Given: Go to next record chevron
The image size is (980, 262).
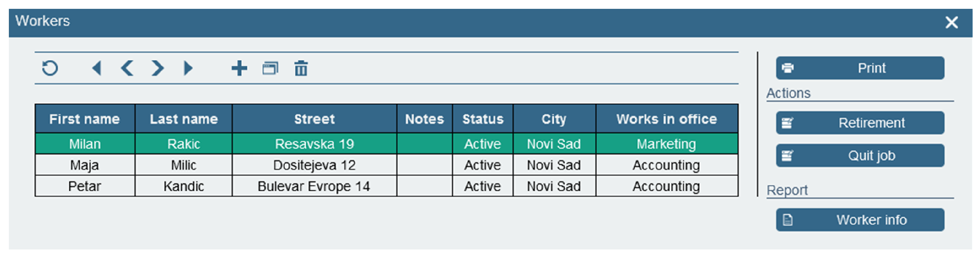Looking at the screenshot, I should pos(157,68).
